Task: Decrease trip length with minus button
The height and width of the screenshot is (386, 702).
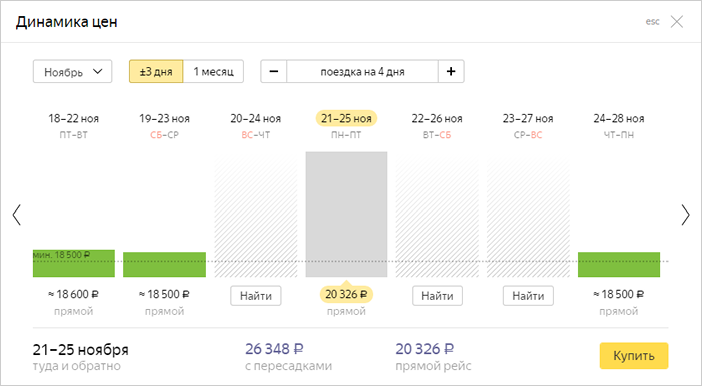Action: point(274,71)
